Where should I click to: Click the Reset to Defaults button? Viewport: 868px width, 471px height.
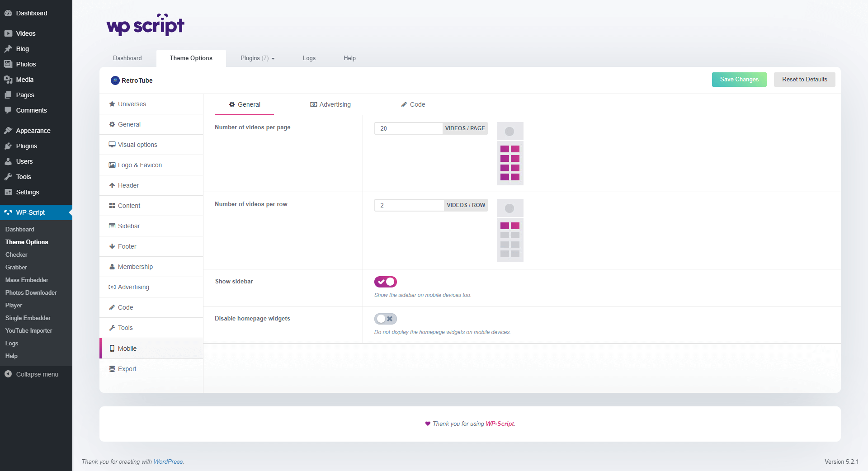coord(805,80)
